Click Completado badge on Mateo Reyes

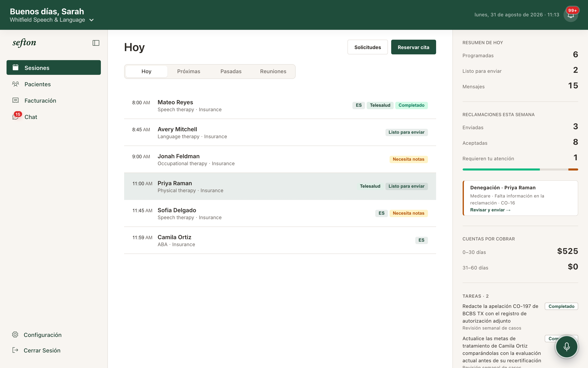411,105
